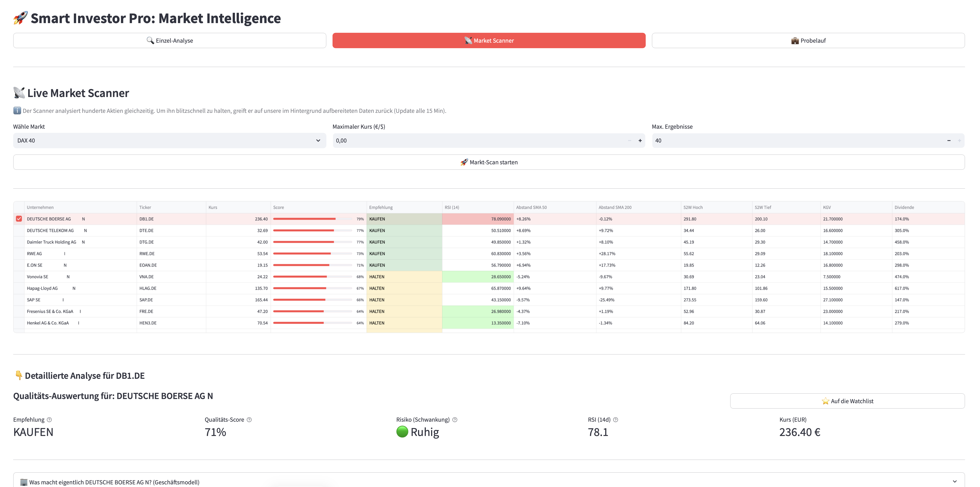980x487 pixels.
Task: Click the KAUFEN cell for E.ON SE
Action: 404,265
